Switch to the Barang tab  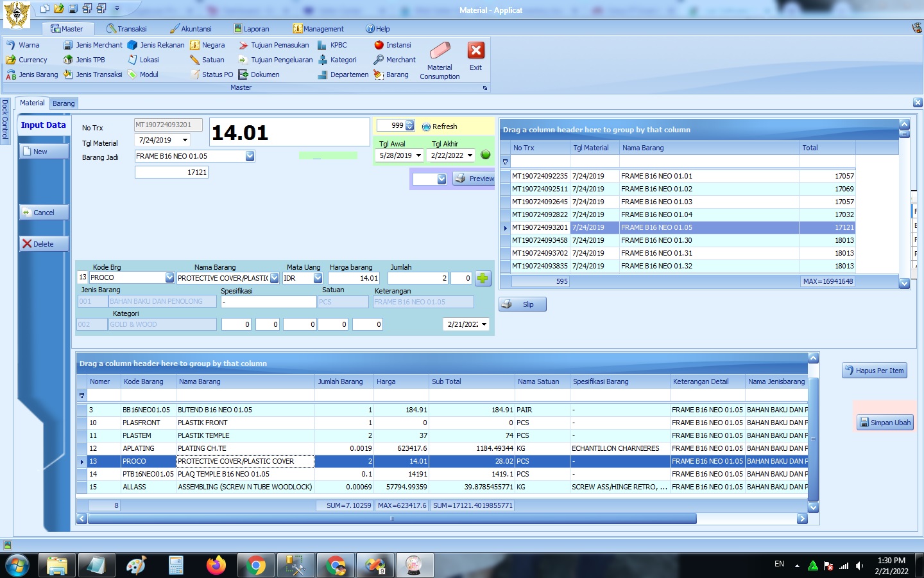pos(64,103)
